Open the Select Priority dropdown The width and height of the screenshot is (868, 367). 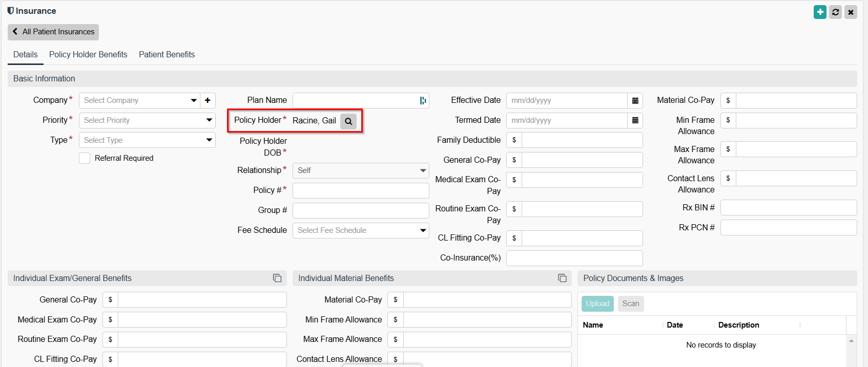pos(147,120)
